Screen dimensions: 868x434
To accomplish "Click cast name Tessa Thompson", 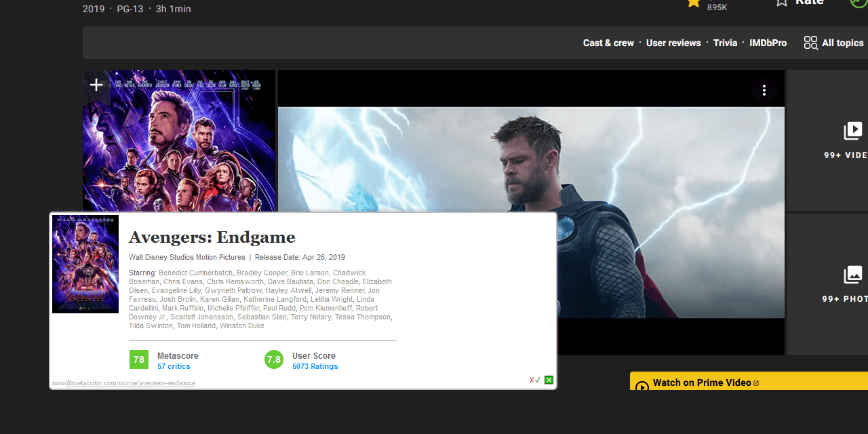I will [x=363, y=317].
